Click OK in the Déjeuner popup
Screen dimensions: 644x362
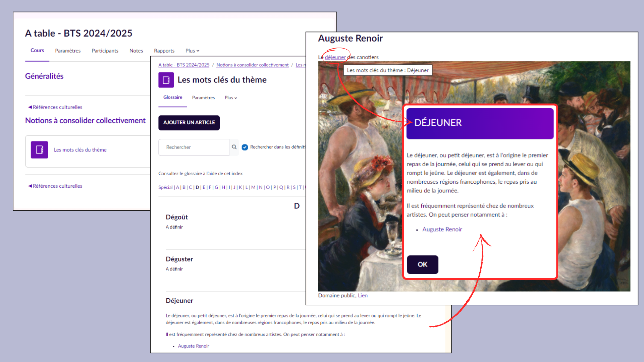[x=422, y=264]
